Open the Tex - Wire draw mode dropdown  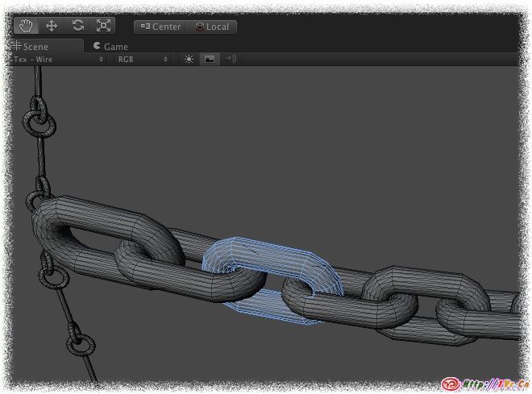coord(58,60)
